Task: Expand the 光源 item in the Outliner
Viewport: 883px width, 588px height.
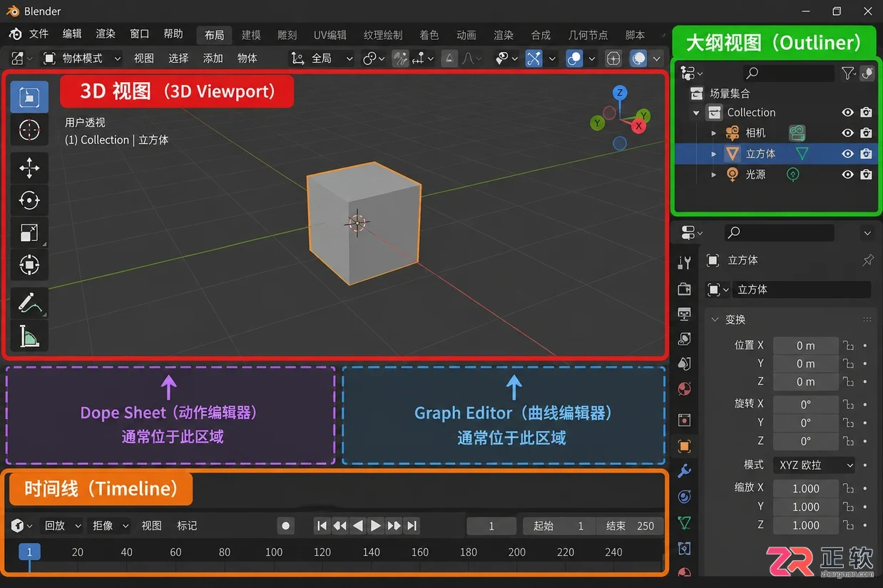Action: tap(714, 175)
